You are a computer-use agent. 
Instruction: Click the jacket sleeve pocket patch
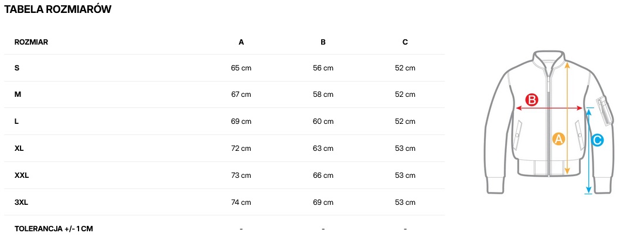coord(603,109)
